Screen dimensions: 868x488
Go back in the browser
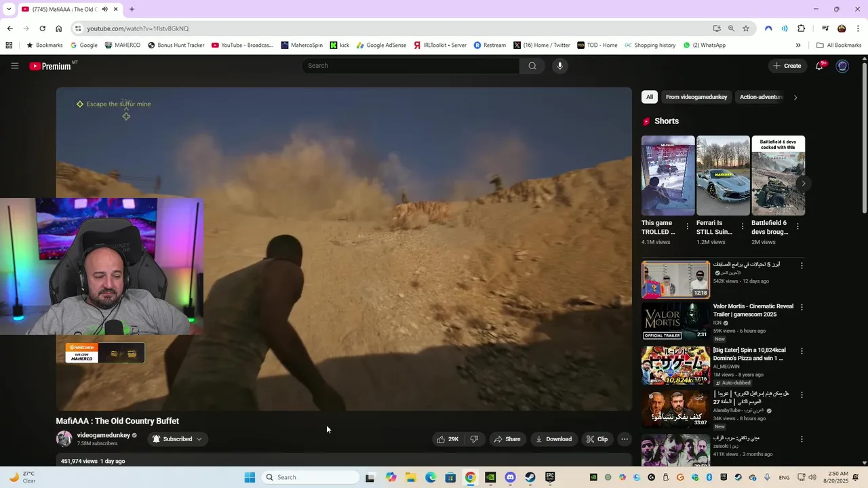[9, 28]
